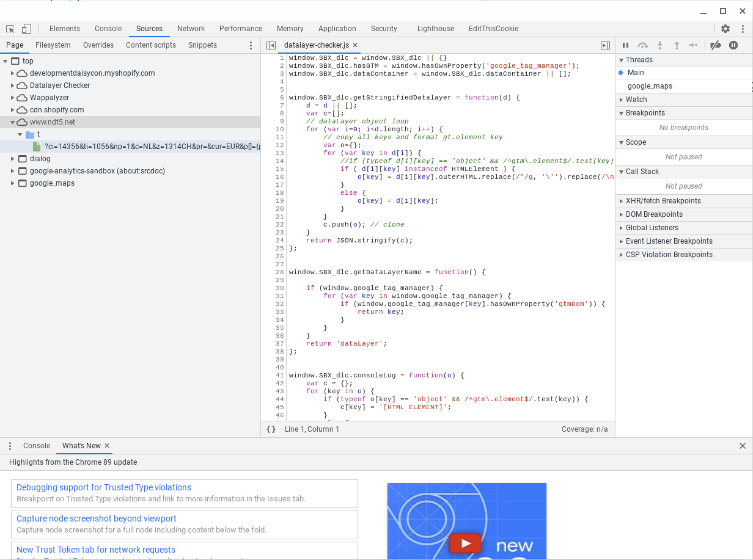Image resolution: width=753 pixels, height=560 pixels.
Task: Open DevTools settings gear
Action: click(x=725, y=29)
